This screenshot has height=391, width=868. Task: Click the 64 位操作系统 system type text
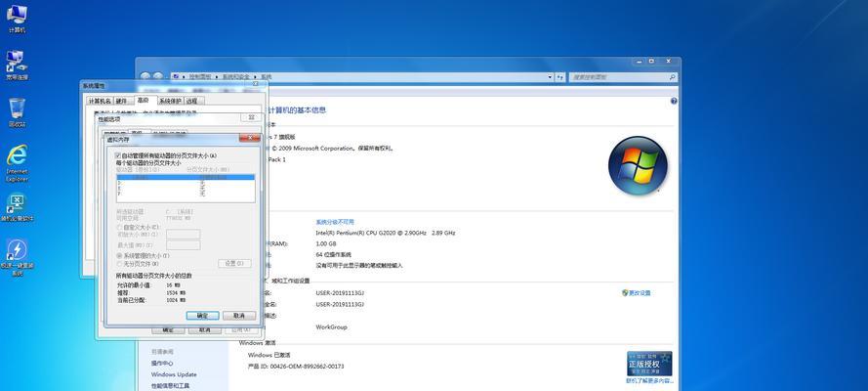(x=334, y=255)
